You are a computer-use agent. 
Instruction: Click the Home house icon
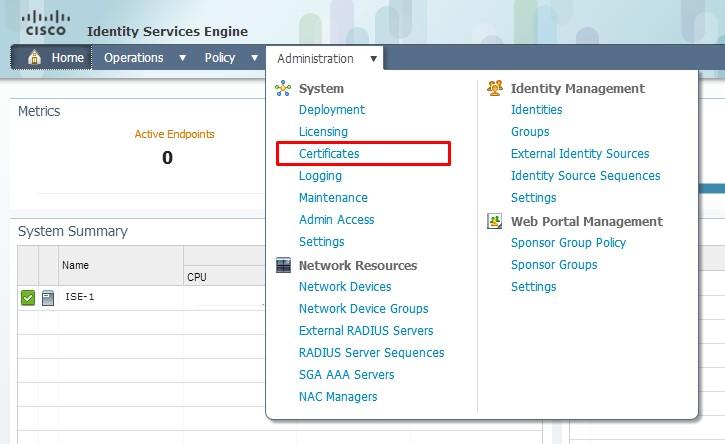coord(34,58)
